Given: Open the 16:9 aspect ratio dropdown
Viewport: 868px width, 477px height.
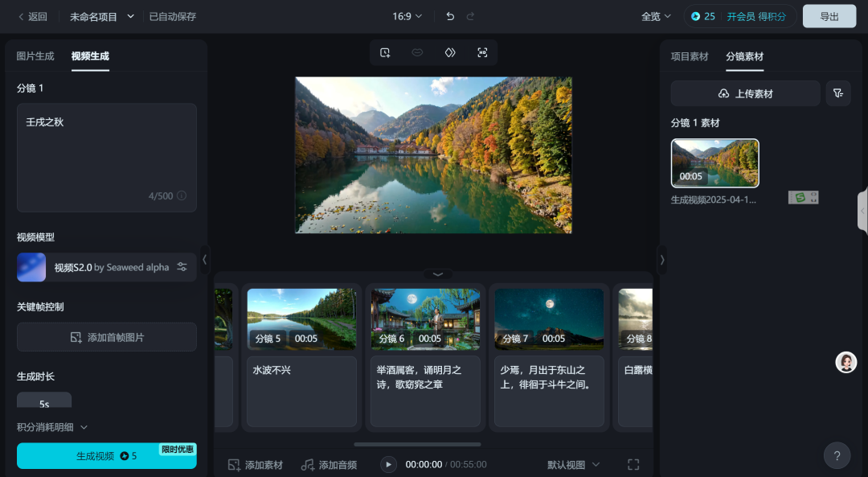Looking at the screenshot, I should [x=407, y=15].
